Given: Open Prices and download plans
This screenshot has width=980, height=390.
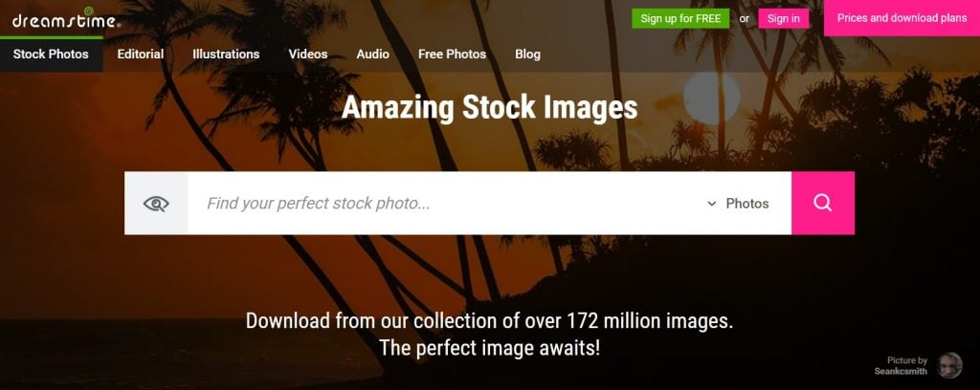Looking at the screenshot, I should coord(902,18).
